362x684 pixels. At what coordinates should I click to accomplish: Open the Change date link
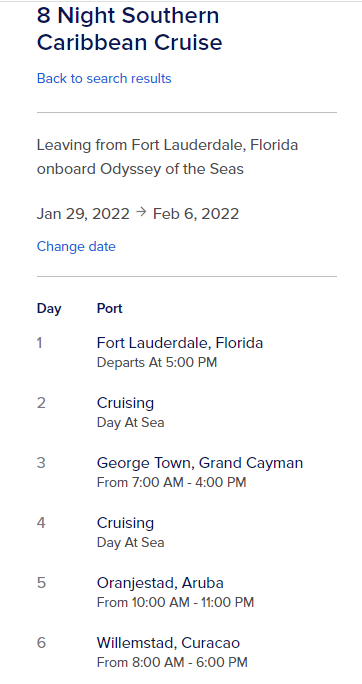[76, 246]
